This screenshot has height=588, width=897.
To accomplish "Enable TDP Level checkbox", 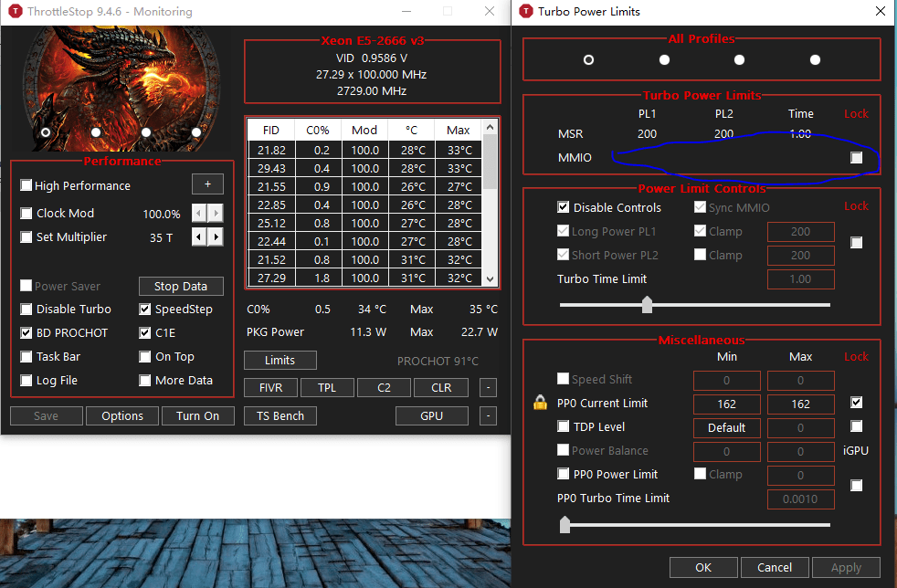I will pyautogui.click(x=564, y=426).
